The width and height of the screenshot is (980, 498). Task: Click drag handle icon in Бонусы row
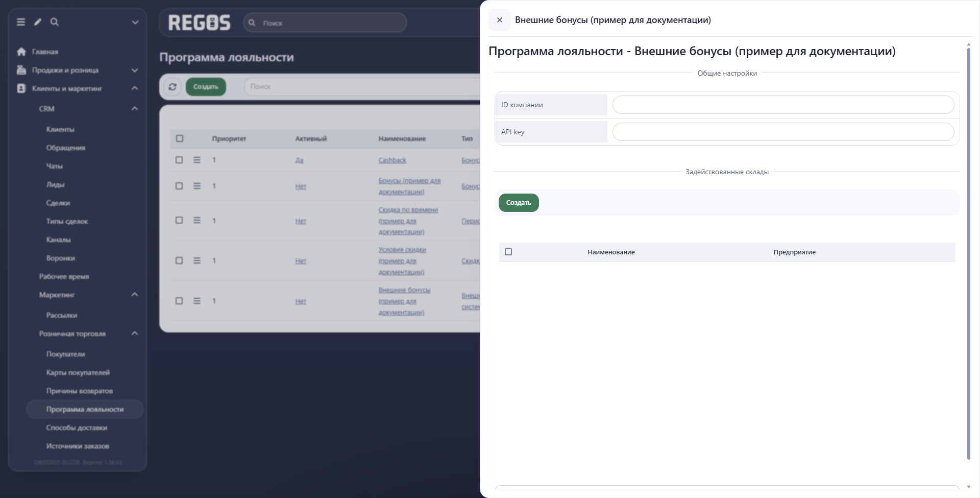[197, 186]
